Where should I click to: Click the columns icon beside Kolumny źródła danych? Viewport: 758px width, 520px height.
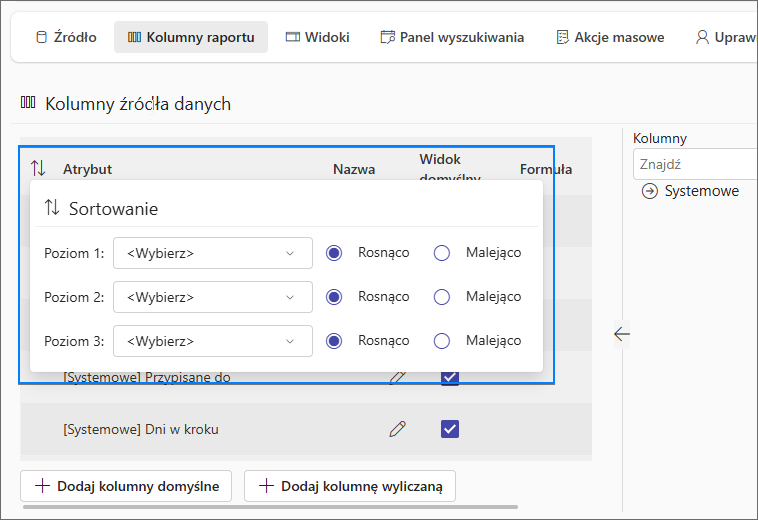(28, 102)
